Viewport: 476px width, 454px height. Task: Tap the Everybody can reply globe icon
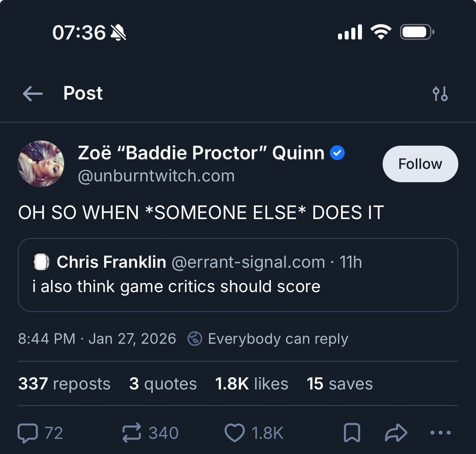pos(195,339)
